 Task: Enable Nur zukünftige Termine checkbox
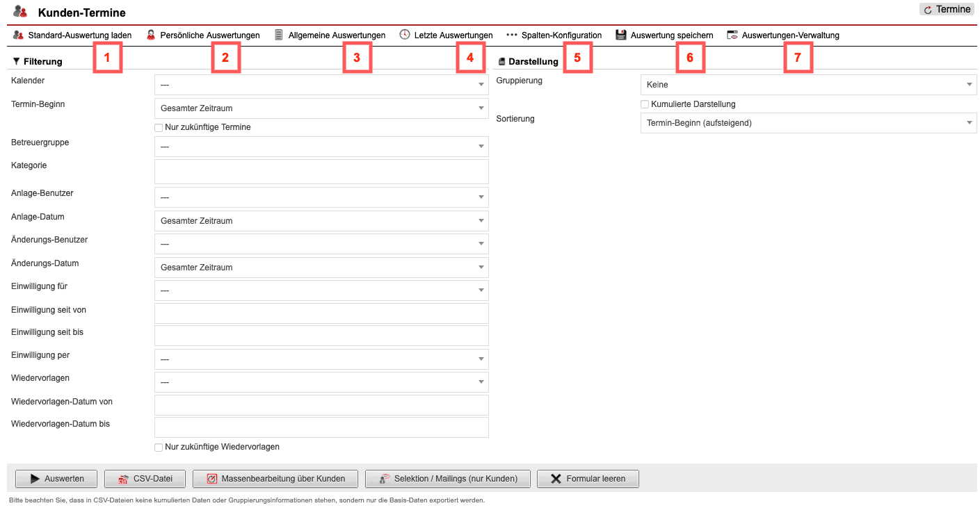click(x=159, y=127)
